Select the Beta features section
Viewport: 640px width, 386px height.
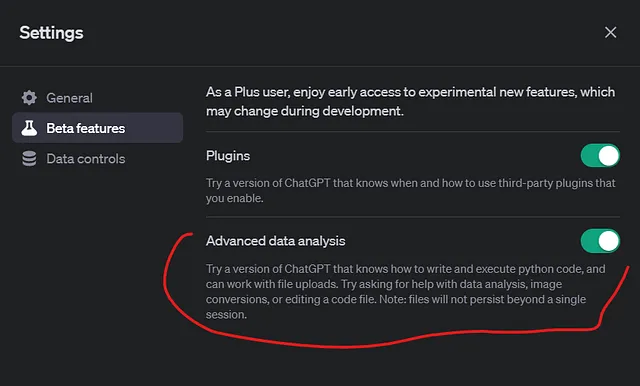(x=97, y=128)
